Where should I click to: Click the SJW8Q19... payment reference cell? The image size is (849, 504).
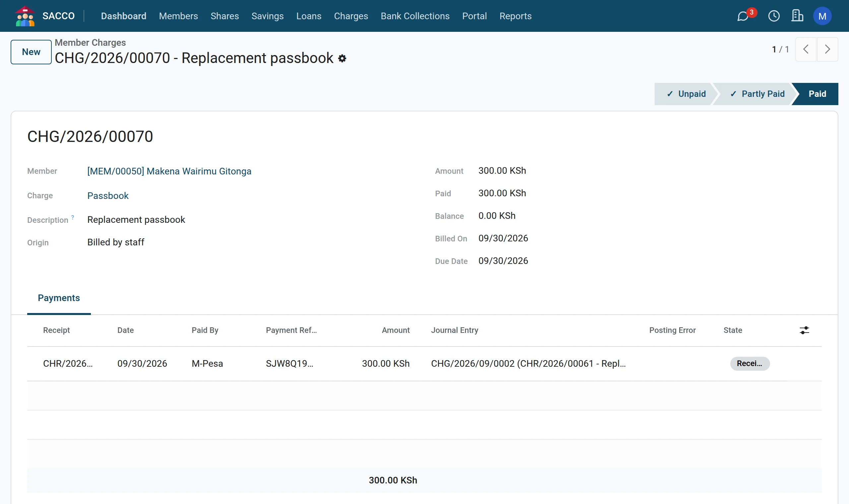click(289, 363)
